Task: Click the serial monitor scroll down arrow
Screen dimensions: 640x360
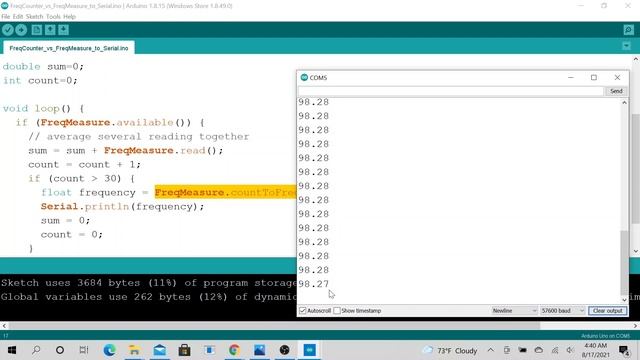Action: tap(624, 300)
